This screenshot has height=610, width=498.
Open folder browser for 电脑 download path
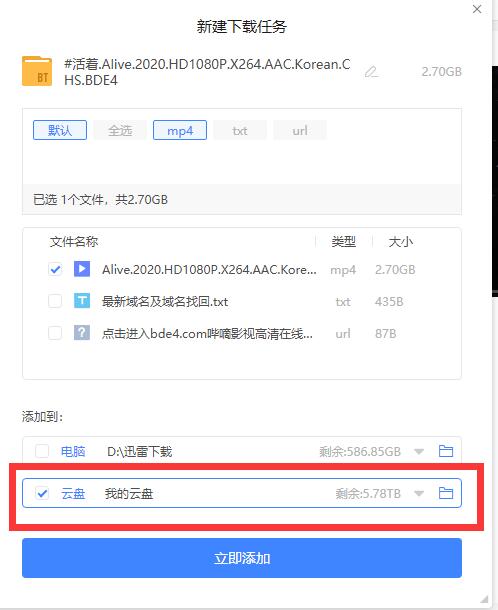click(x=446, y=451)
